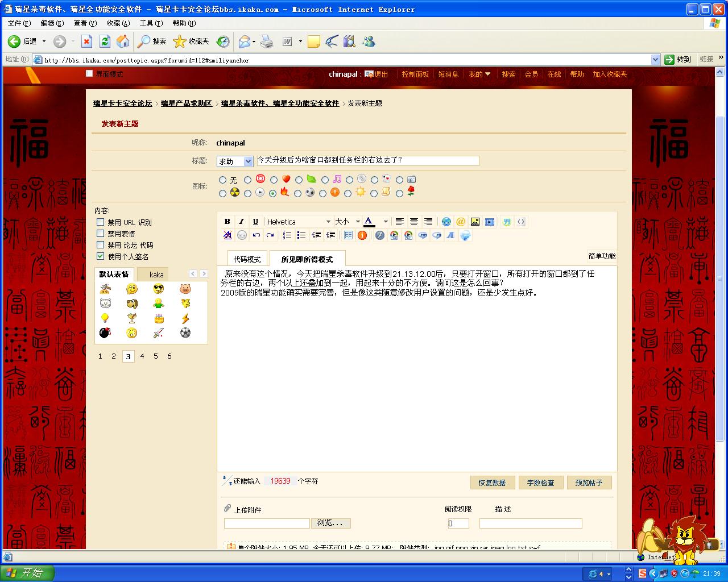Open the 查看(V) menu
The height and width of the screenshot is (582, 728).
(85, 23)
